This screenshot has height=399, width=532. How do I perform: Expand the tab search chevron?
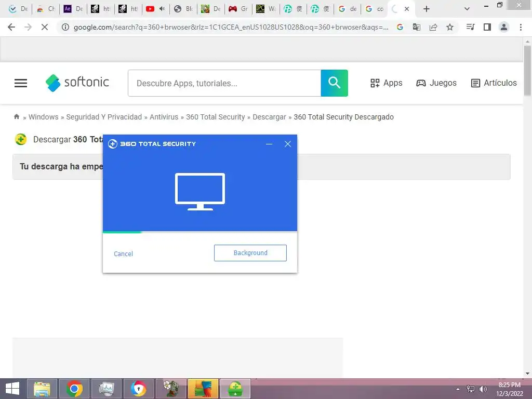(x=467, y=9)
